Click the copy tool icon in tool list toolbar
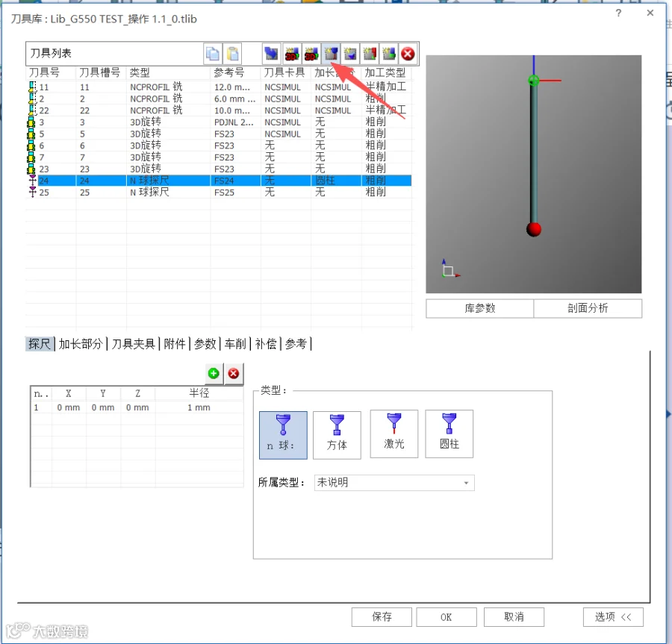This screenshot has width=672, height=644. coord(213,54)
